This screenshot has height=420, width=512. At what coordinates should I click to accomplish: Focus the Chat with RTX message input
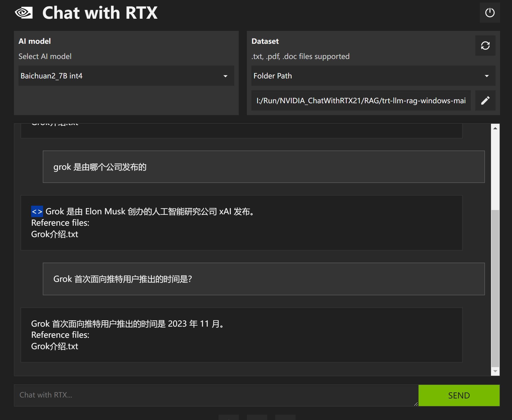click(216, 395)
